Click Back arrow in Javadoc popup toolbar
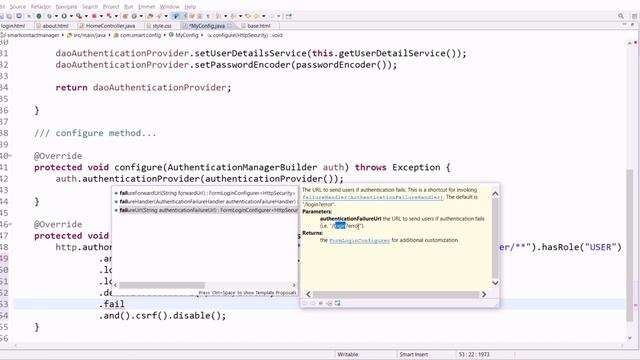 (304, 303)
